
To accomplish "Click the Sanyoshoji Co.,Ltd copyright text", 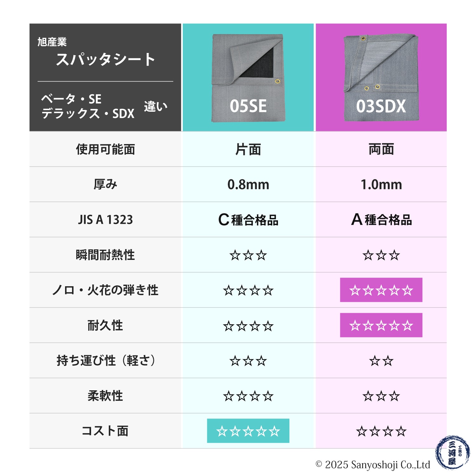I will pos(373,465).
